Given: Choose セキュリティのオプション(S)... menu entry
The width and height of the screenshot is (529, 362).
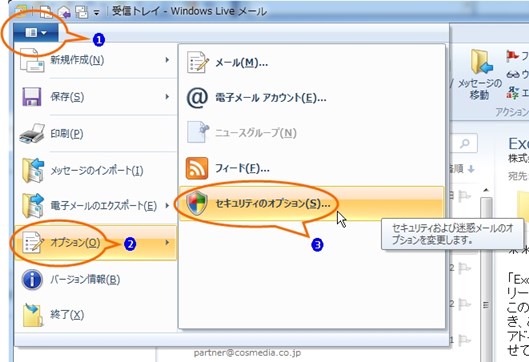Looking at the screenshot, I should pyautogui.click(x=311, y=204).
